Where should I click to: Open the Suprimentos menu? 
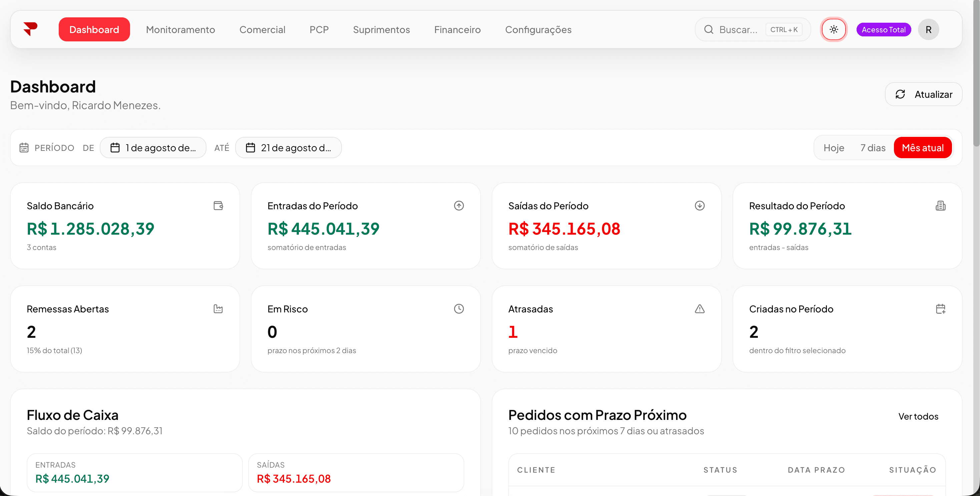(381, 29)
